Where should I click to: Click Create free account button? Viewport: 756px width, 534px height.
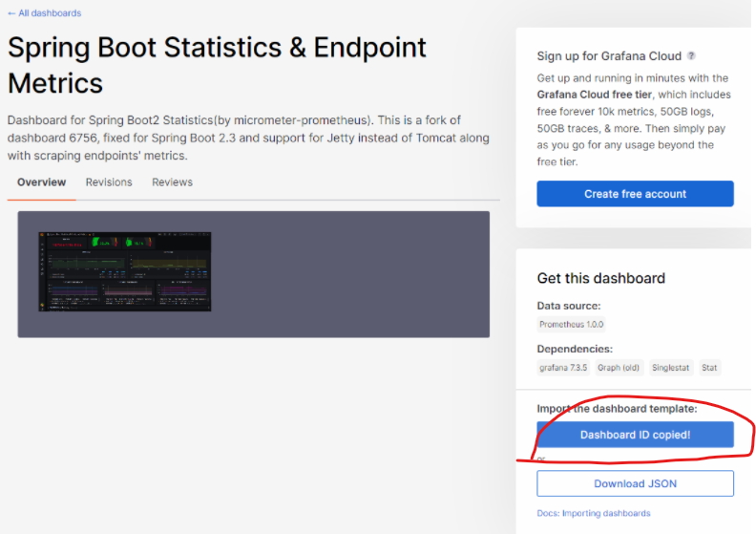[x=635, y=194]
